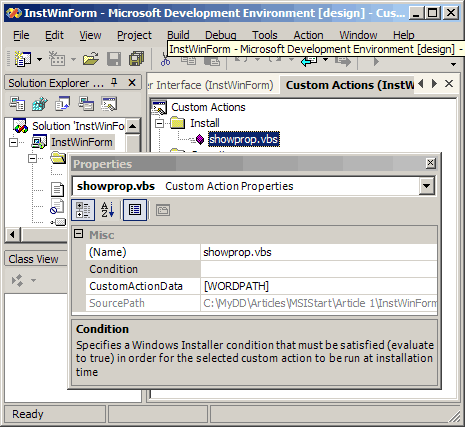This screenshot has width=467, height=428.
Task: Open the Action menu
Action: (308, 35)
